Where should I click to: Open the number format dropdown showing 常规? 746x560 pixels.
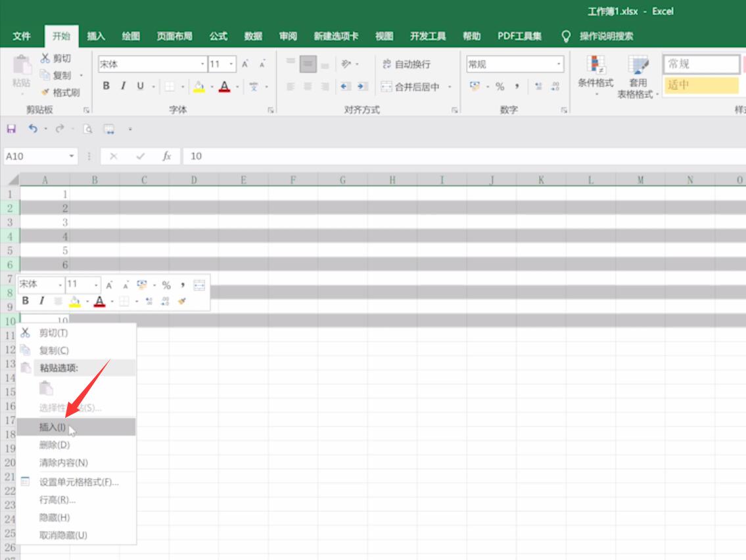(559, 64)
